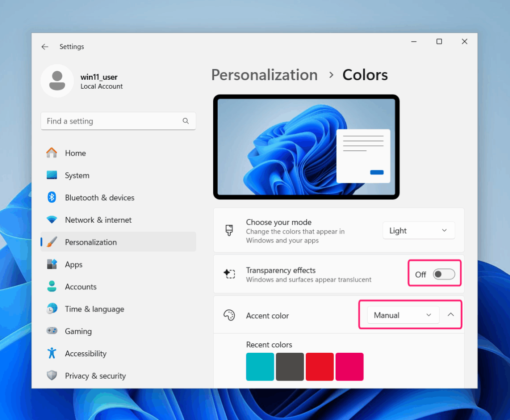Click the Recent colors label

pos(269,345)
